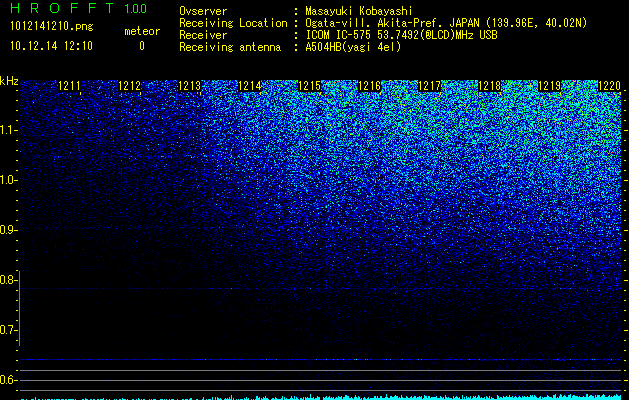This screenshot has width=629, height=400.
Task: Click the meteor label
Action: pos(142,31)
